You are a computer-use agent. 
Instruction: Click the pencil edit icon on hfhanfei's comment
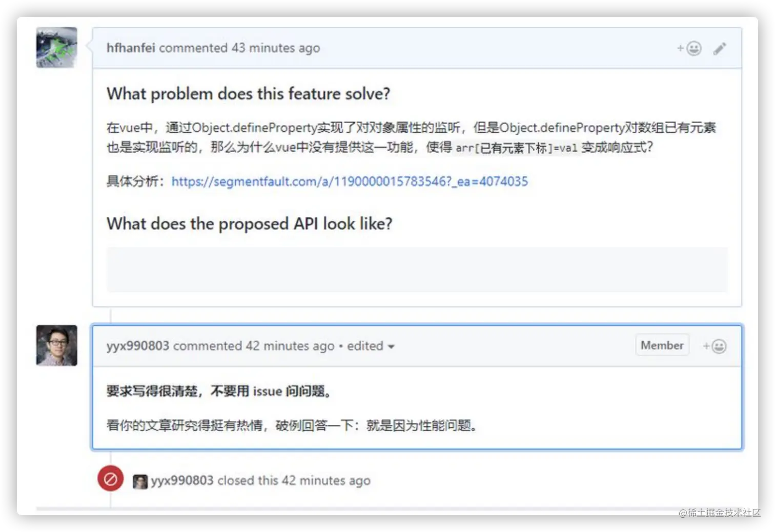(x=720, y=48)
